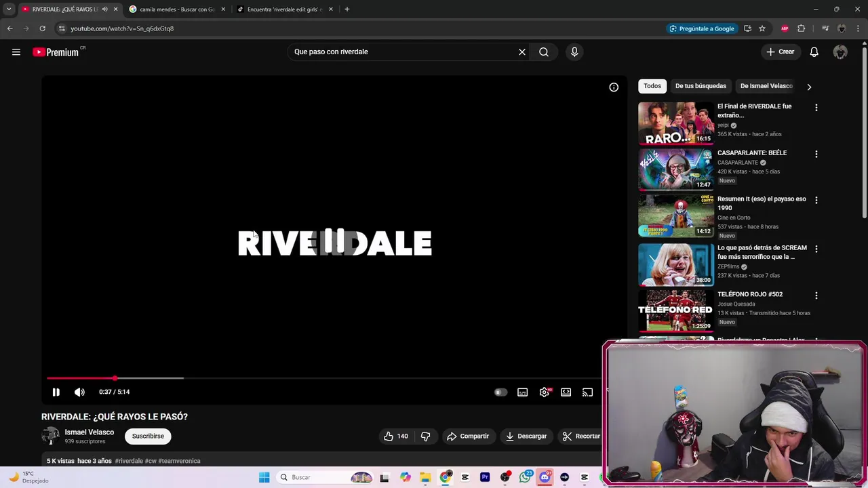
Task: Open options for CASAPARLANTE: BEÉLE video
Action: (816, 155)
